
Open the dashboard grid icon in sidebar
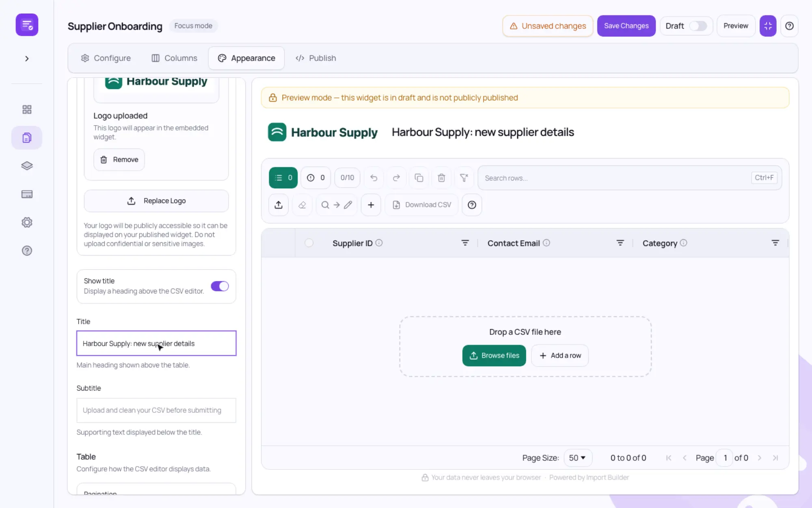tap(27, 109)
